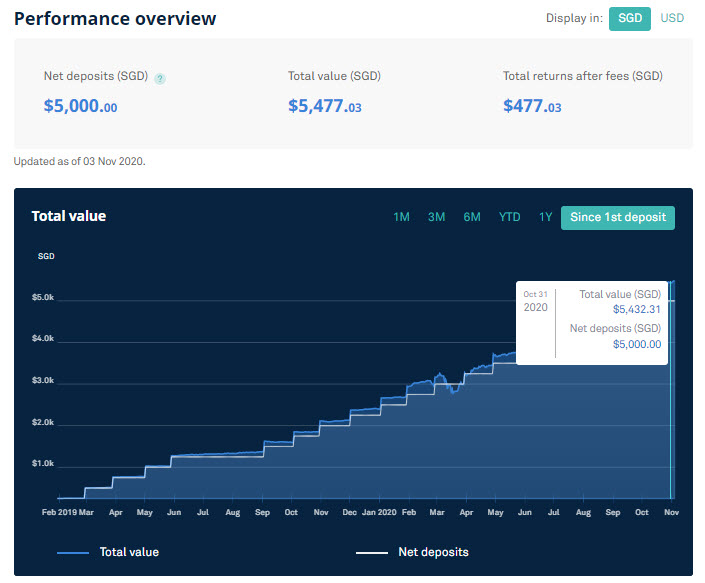Switch display currency to USD

pyautogui.click(x=672, y=18)
